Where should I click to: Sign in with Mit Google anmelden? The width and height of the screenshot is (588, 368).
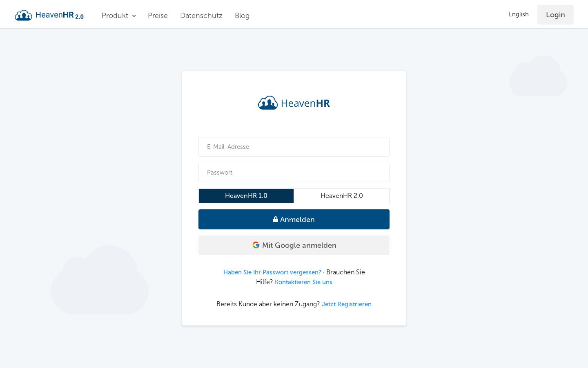(294, 245)
